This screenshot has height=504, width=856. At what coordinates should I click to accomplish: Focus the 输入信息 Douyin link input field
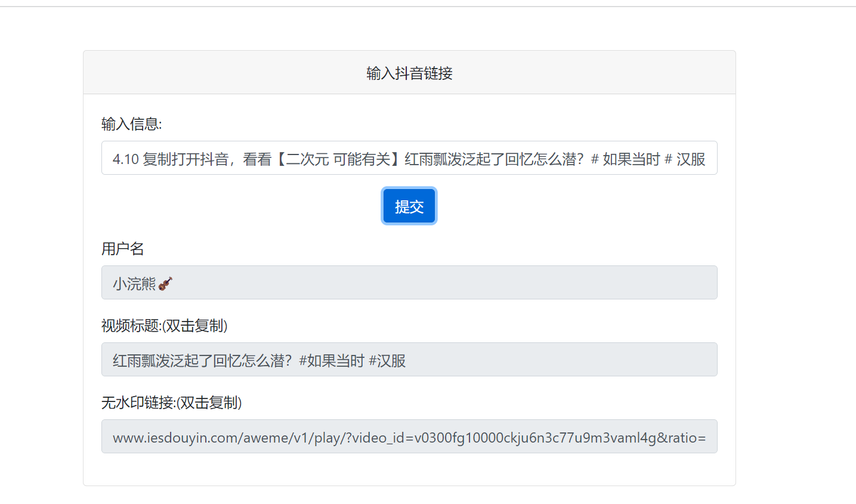tap(409, 158)
